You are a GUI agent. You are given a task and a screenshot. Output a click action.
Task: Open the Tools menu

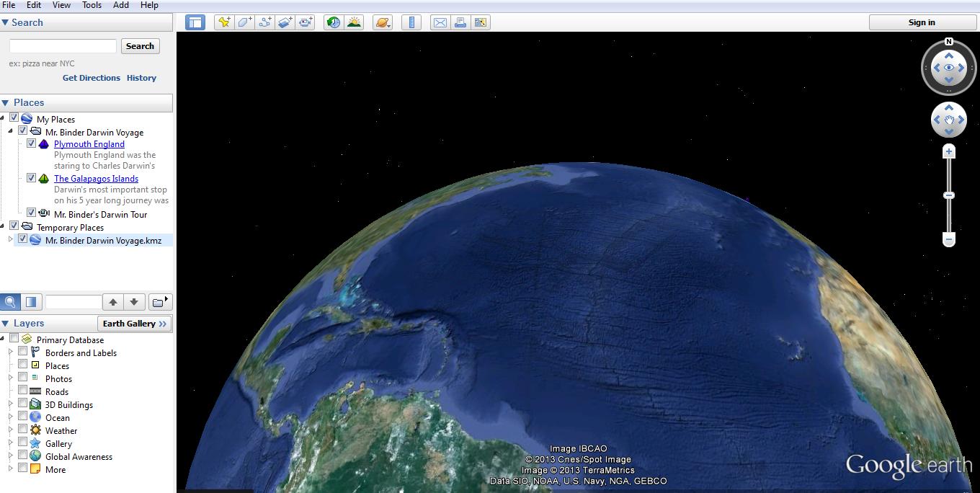tap(91, 5)
